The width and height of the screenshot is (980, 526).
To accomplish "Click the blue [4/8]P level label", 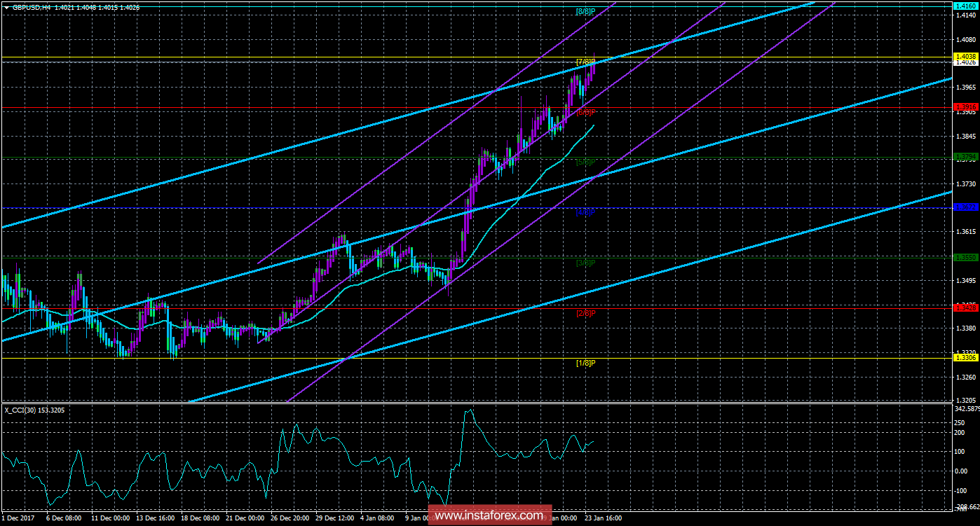I will [585, 212].
